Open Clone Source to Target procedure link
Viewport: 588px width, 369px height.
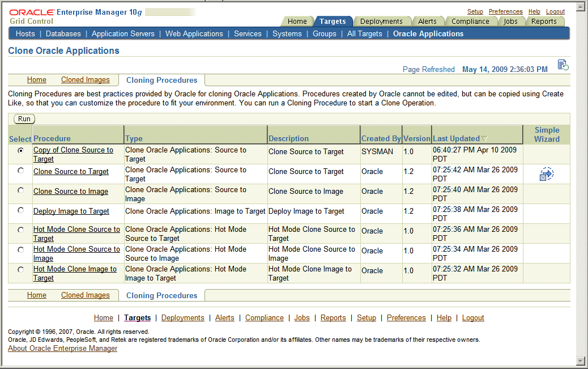(x=71, y=172)
